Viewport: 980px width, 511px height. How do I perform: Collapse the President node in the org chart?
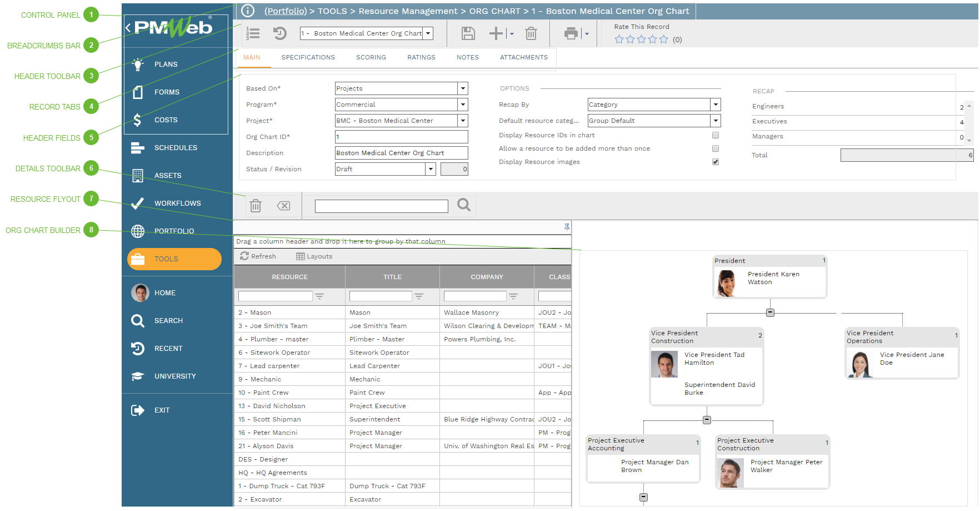(x=770, y=312)
